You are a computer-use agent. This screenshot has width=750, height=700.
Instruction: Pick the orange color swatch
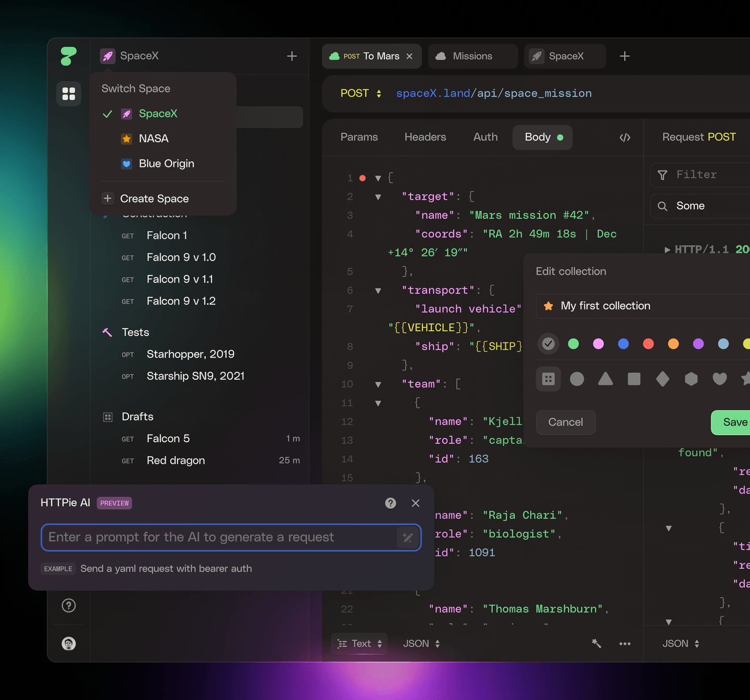click(673, 344)
